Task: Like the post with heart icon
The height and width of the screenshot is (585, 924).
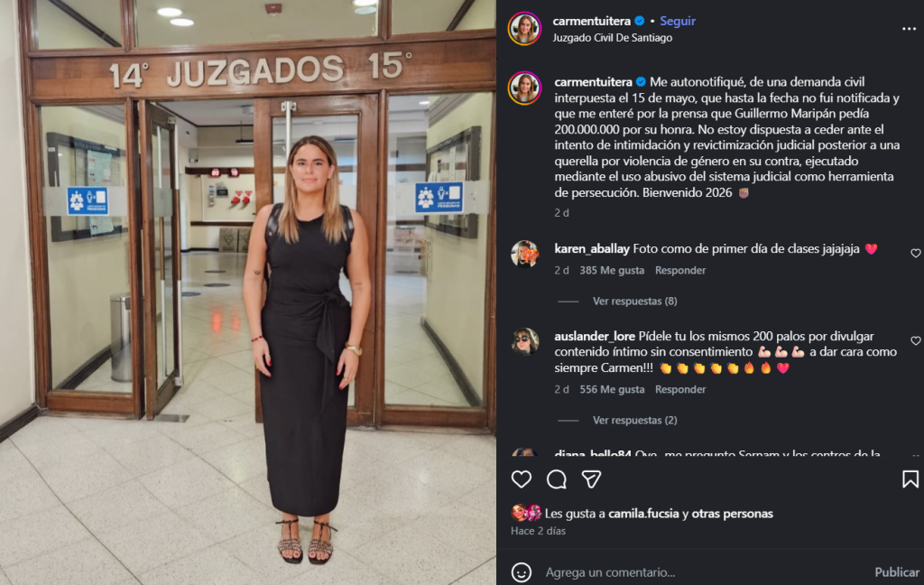Action: pyautogui.click(x=521, y=478)
